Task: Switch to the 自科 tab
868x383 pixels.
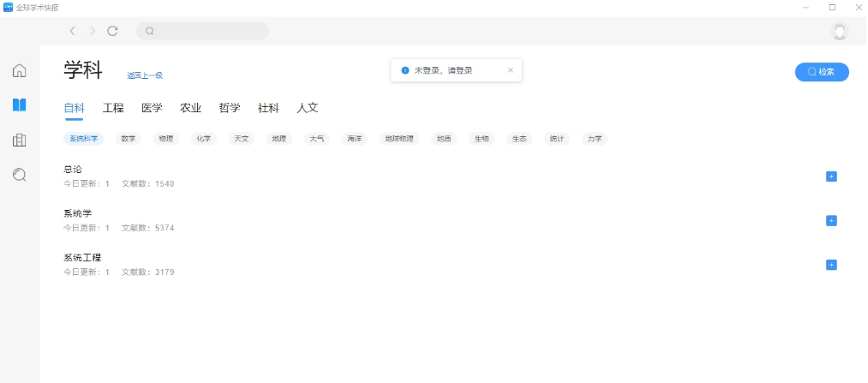Action: (75, 108)
